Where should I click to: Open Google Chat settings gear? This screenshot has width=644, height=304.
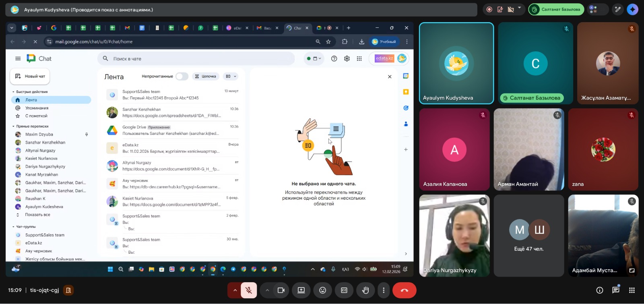click(x=347, y=59)
